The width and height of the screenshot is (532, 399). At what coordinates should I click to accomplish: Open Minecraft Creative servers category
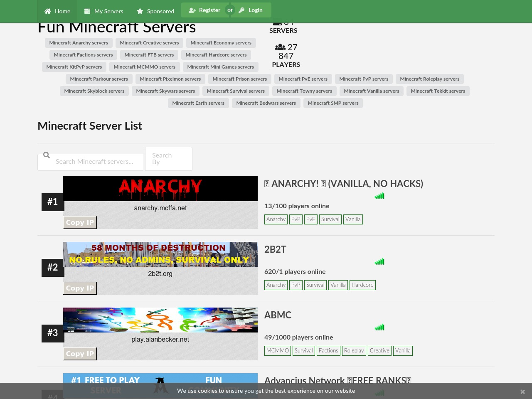149,43
